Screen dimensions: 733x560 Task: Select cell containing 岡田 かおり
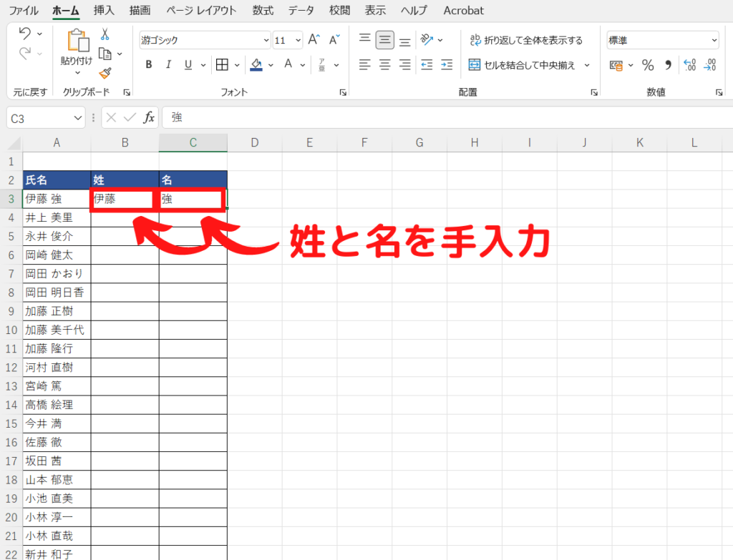(57, 274)
